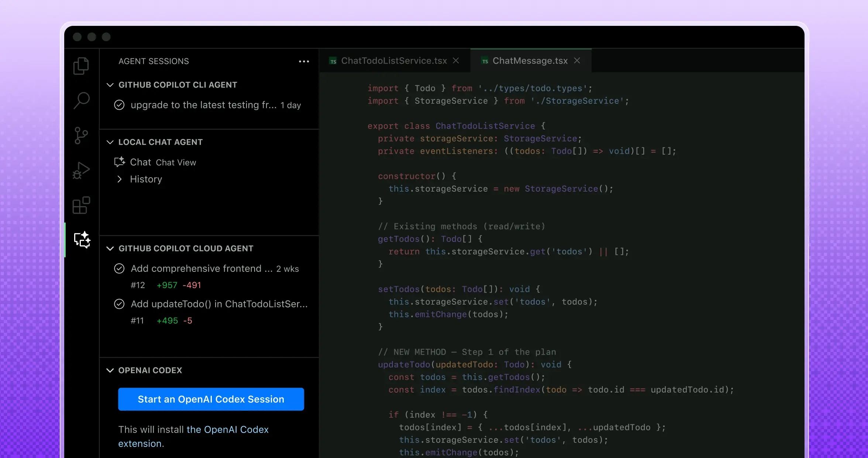Image resolution: width=868 pixels, height=458 pixels.
Task: Click TS file icon on ChatMessage.tsx tab
Action: pos(485,61)
